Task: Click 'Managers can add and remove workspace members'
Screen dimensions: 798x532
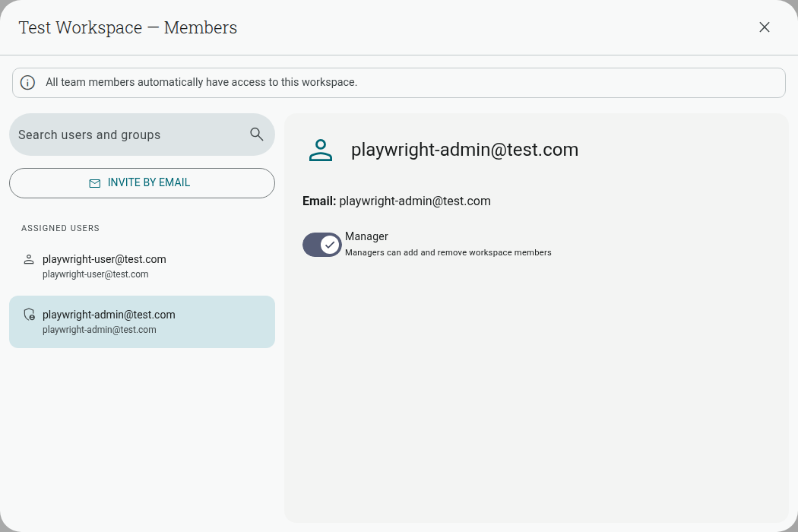Action: point(448,252)
